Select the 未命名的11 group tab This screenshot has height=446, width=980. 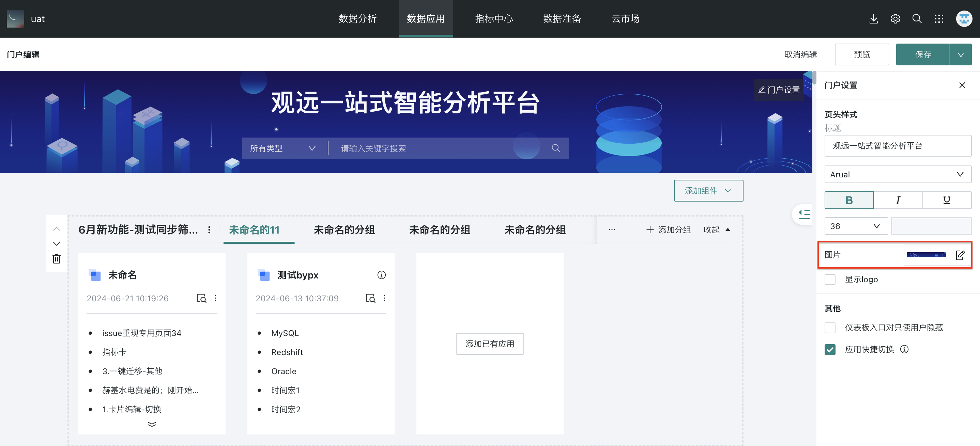tap(254, 230)
